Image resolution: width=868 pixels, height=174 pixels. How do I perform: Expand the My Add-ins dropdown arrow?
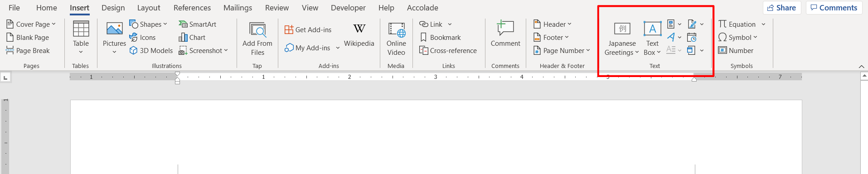click(x=338, y=48)
